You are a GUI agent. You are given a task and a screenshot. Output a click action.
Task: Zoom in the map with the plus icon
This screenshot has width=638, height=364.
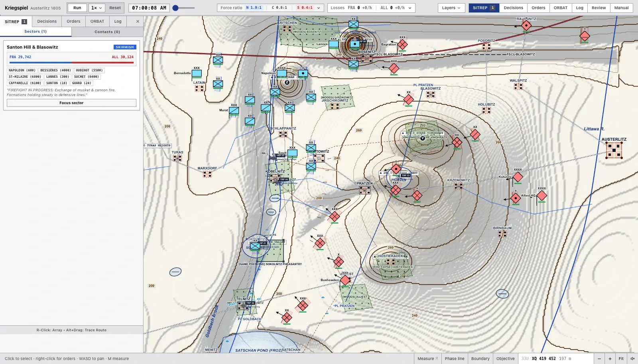pyautogui.click(x=610, y=359)
